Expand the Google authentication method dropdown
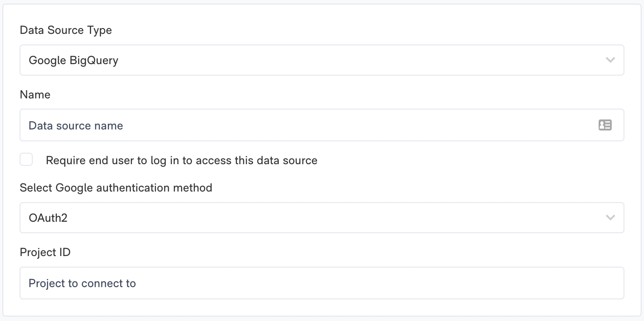Image resolution: width=644 pixels, height=321 pixels. click(x=322, y=218)
